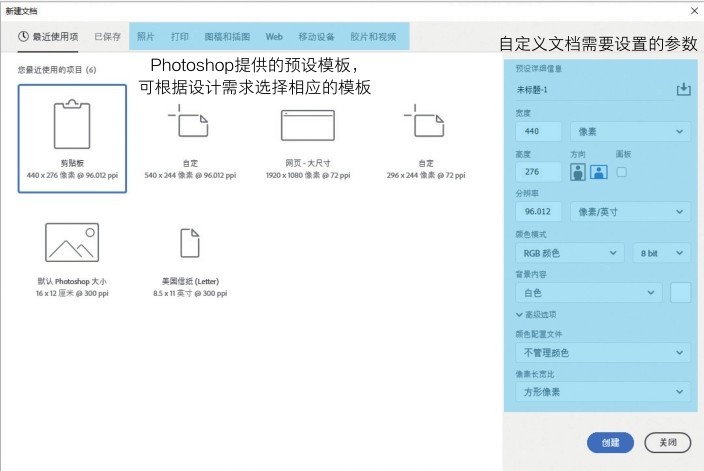Click the 关闭 close button

668,443
